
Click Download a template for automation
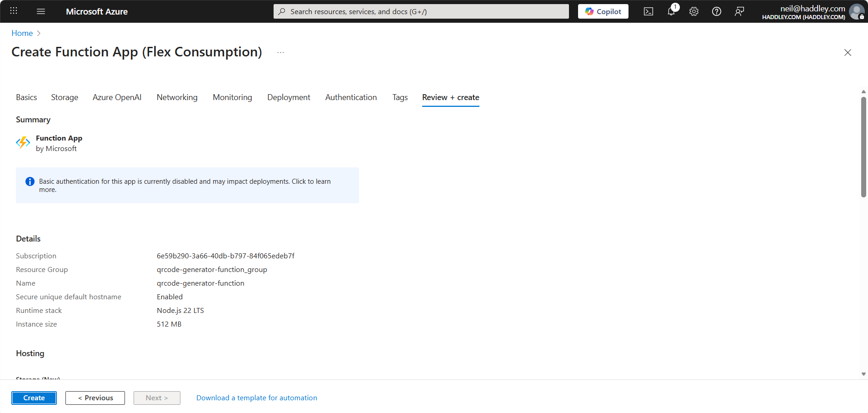point(256,398)
